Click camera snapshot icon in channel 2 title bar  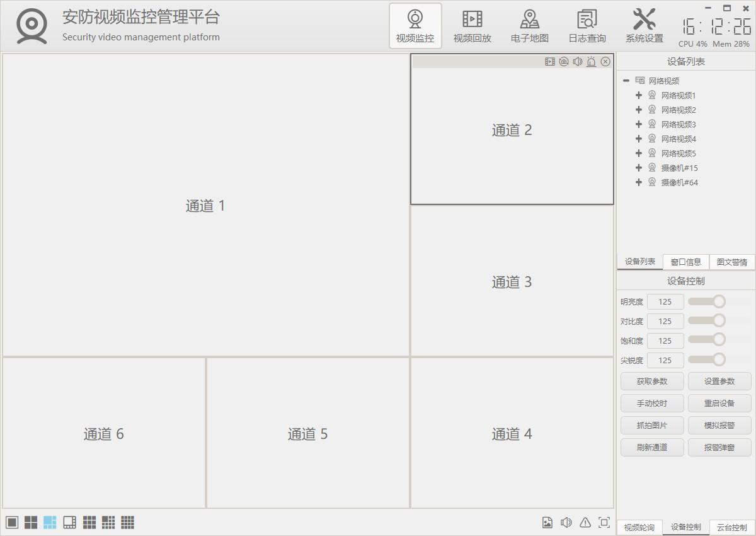(x=564, y=61)
